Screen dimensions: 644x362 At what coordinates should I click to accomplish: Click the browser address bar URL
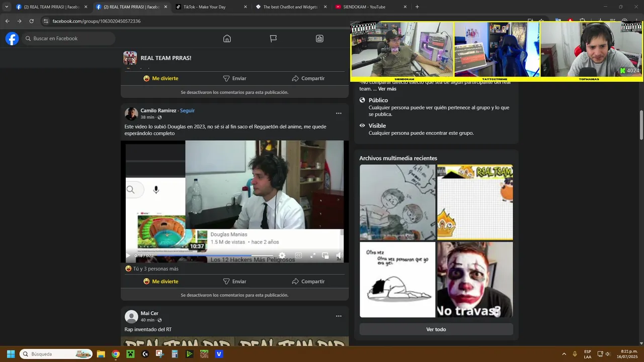(x=97, y=21)
